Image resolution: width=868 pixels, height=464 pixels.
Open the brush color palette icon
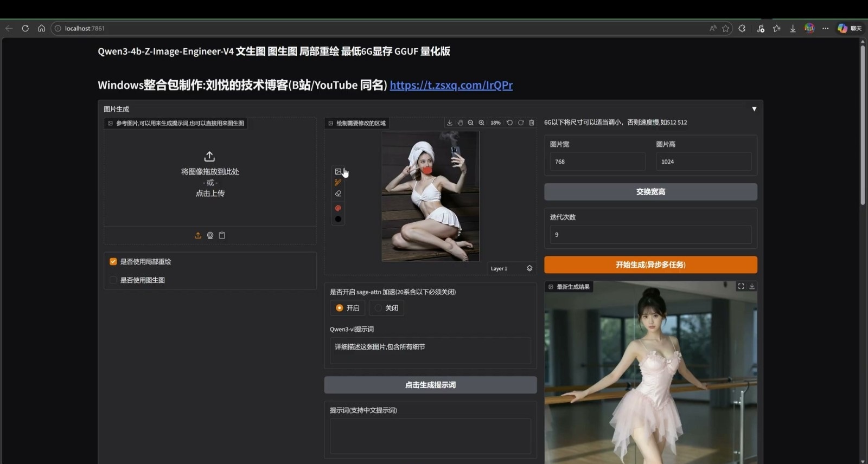coord(338,208)
